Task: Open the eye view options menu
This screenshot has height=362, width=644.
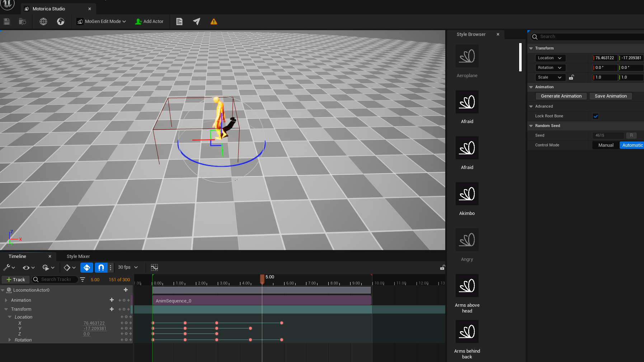Action: (28, 268)
